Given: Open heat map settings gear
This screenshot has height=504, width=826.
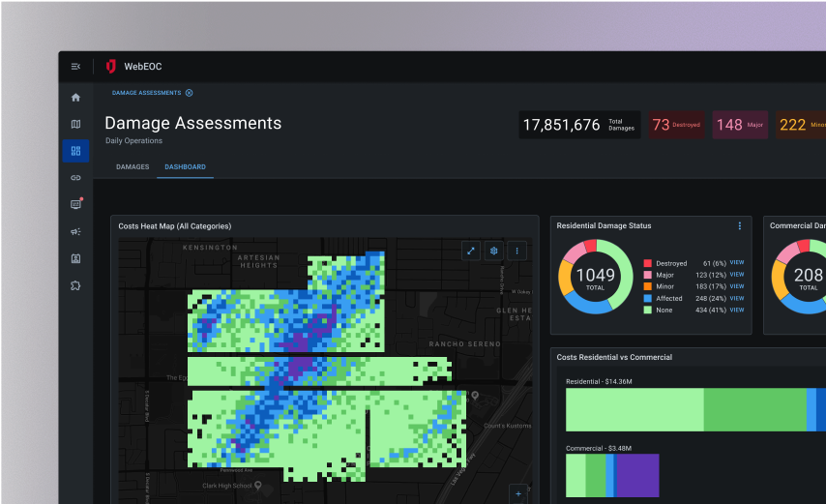Looking at the screenshot, I should point(493,251).
